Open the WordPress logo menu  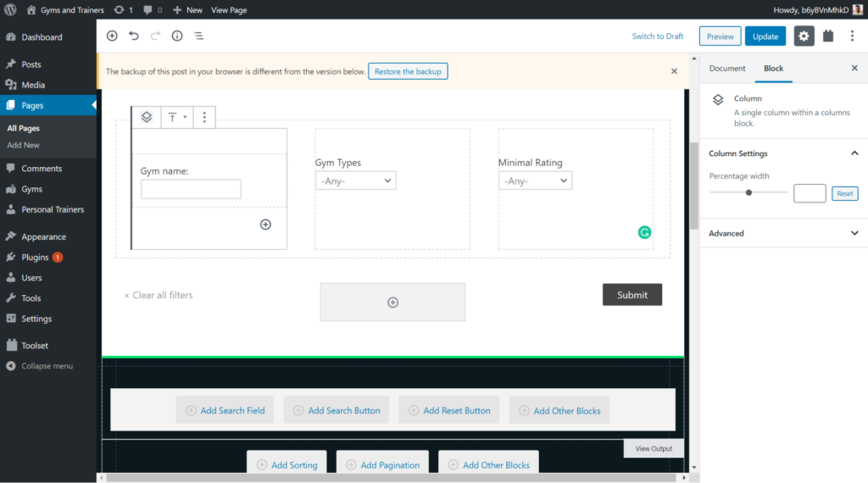click(x=10, y=10)
